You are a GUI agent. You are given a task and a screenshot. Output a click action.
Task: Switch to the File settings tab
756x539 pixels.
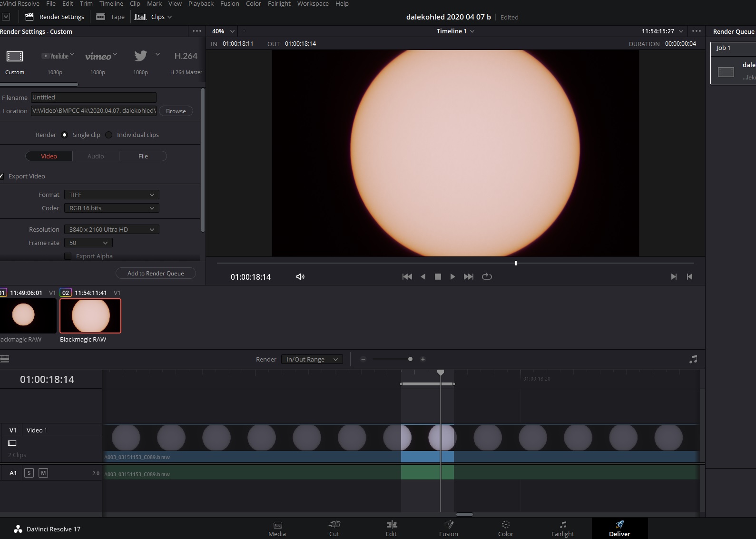[x=143, y=156]
